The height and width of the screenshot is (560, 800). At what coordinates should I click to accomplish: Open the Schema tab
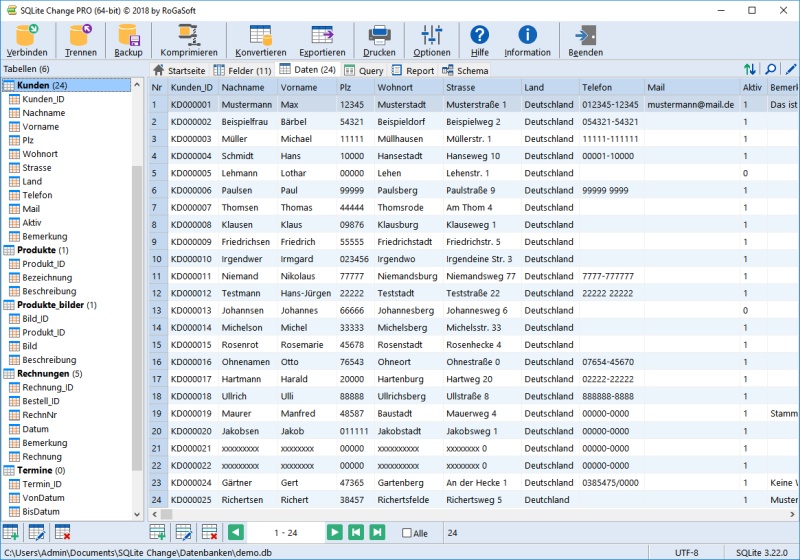(x=466, y=71)
